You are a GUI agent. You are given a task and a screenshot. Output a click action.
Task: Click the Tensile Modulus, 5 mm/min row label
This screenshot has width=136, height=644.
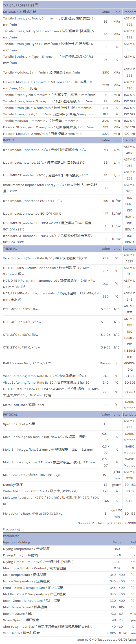(x=41, y=72)
